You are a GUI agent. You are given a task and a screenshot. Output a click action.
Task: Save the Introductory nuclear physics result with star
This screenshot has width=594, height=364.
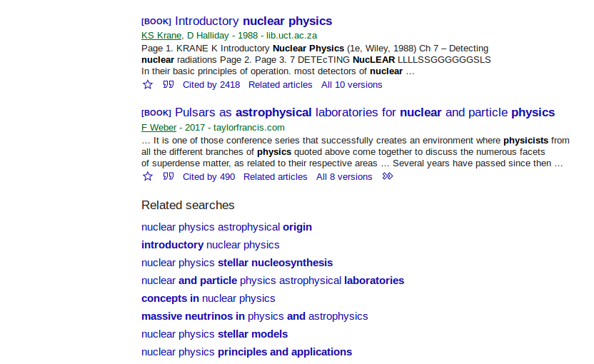[x=148, y=85]
